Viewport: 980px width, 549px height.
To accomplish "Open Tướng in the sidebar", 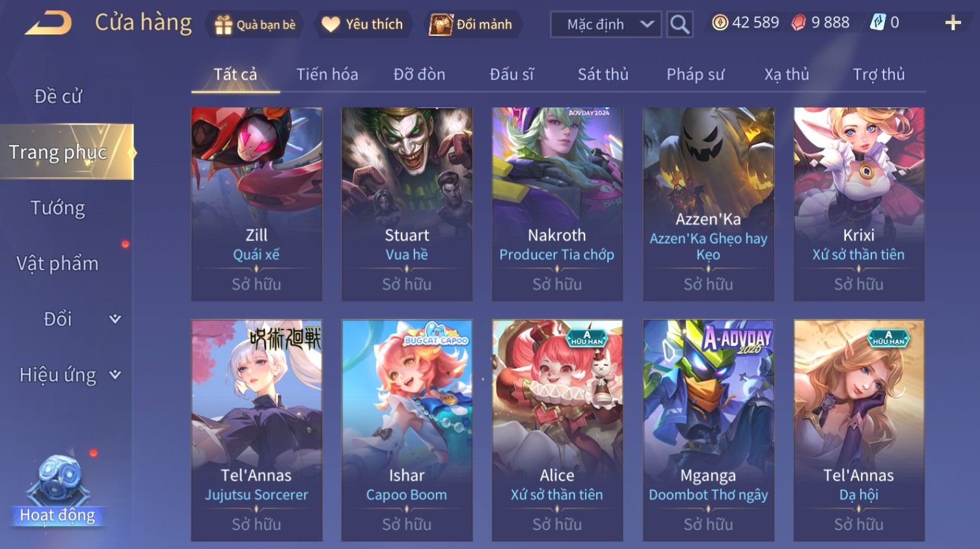I will coord(58,208).
